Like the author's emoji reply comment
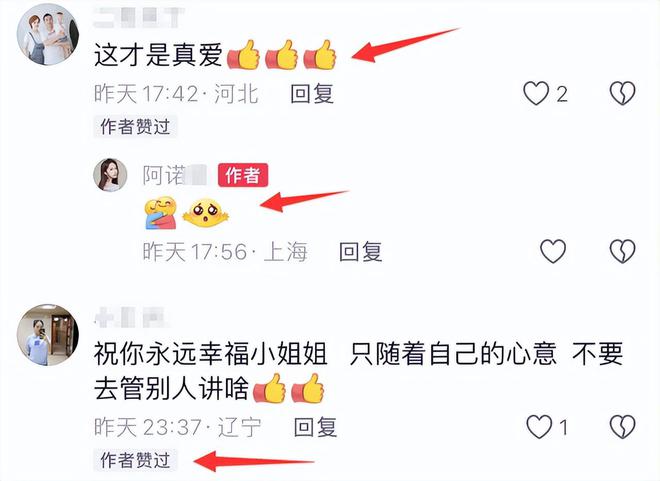The image size is (660, 481). pyautogui.click(x=553, y=251)
